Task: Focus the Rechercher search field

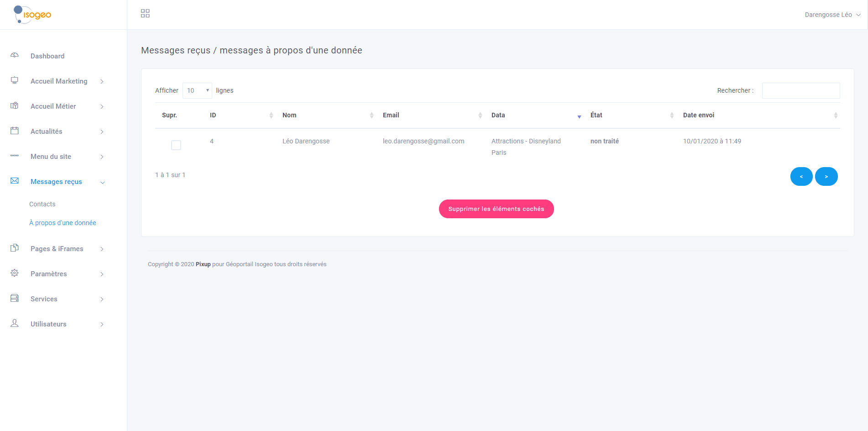Action: point(801,90)
